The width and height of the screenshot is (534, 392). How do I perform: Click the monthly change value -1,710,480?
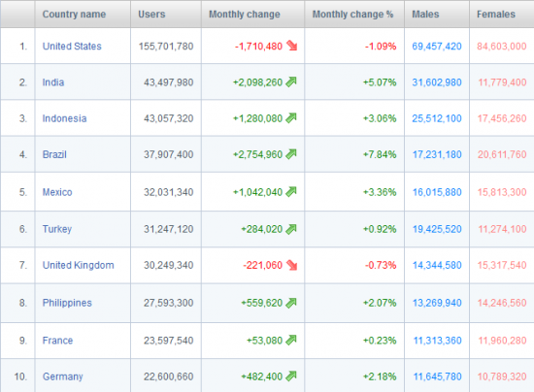258,47
